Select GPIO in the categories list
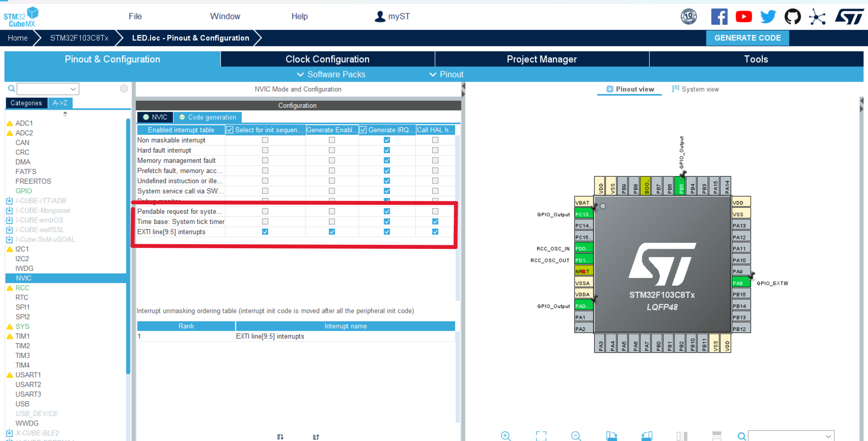868x441 pixels. (x=23, y=191)
